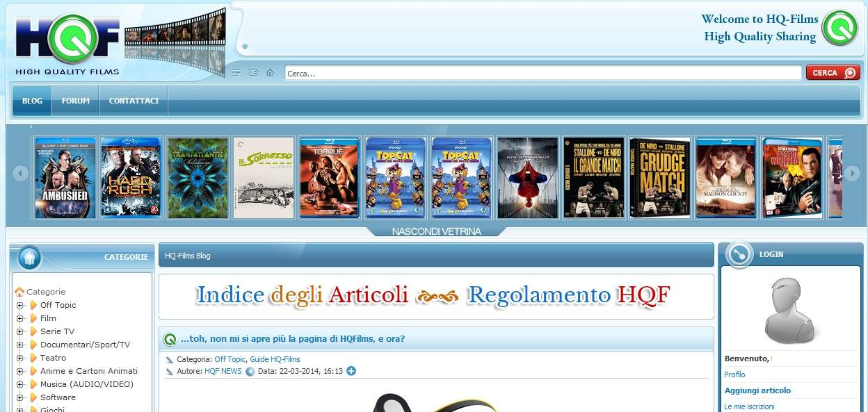Click the list icon left of search field

pos(236,73)
